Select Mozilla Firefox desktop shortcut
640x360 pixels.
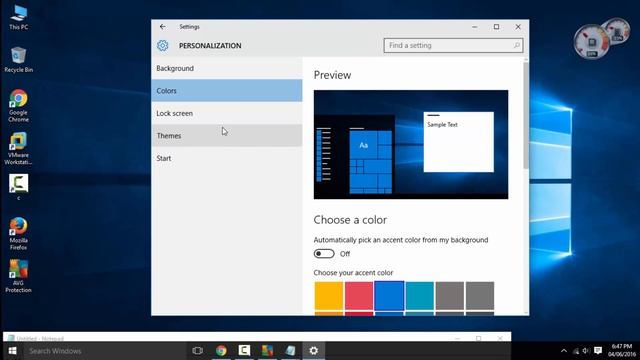(18, 234)
